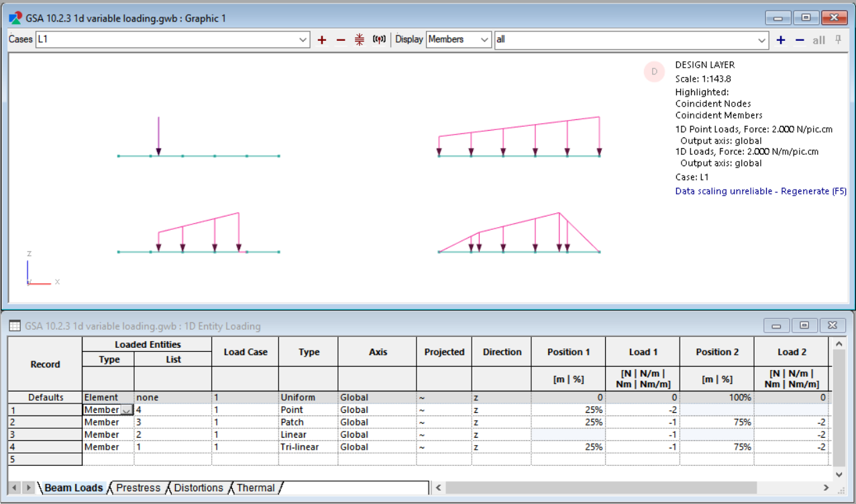Click the pin icon on the display toolbar
The image size is (856, 504).
(837, 40)
